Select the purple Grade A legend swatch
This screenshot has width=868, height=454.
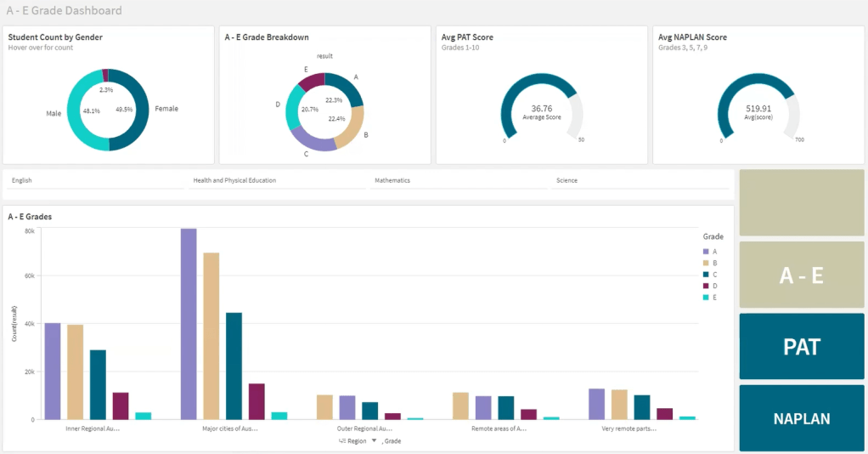(x=706, y=252)
